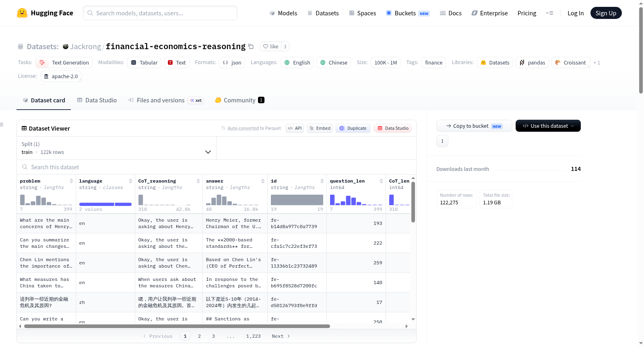644x347 pixels.
Task: Like this dataset
Action: pyautogui.click(x=270, y=46)
